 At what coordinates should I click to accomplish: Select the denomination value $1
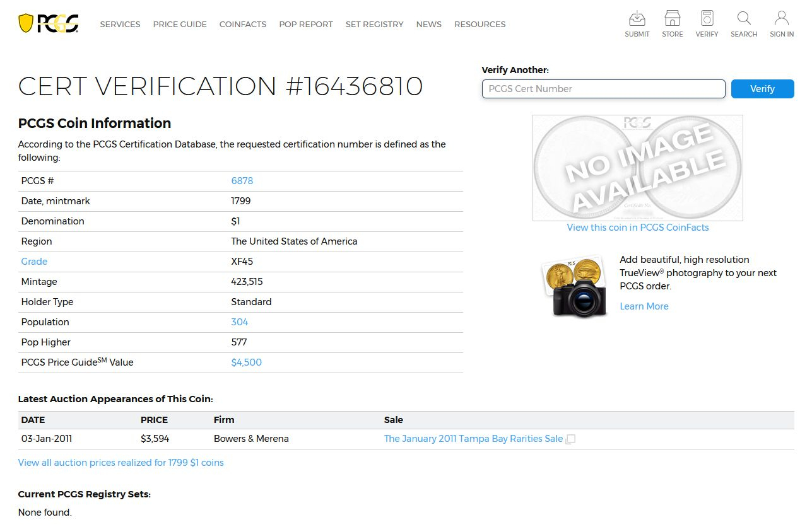(x=236, y=221)
